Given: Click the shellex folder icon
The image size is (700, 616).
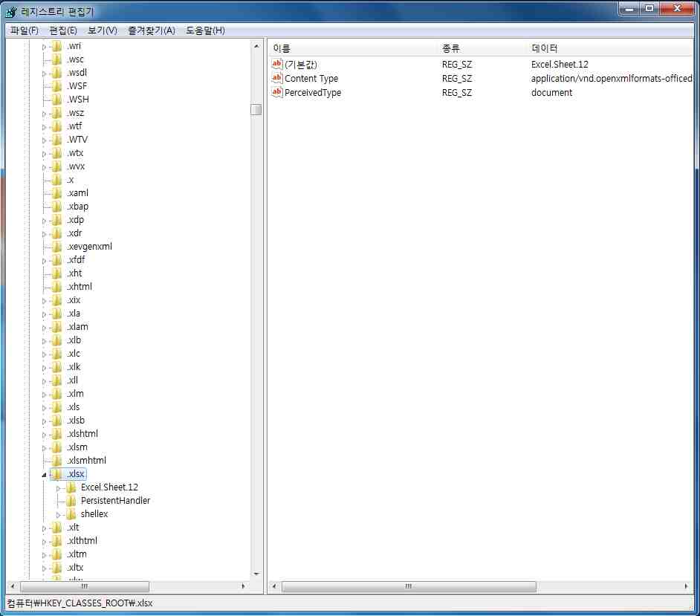Looking at the screenshot, I should (x=71, y=513).
